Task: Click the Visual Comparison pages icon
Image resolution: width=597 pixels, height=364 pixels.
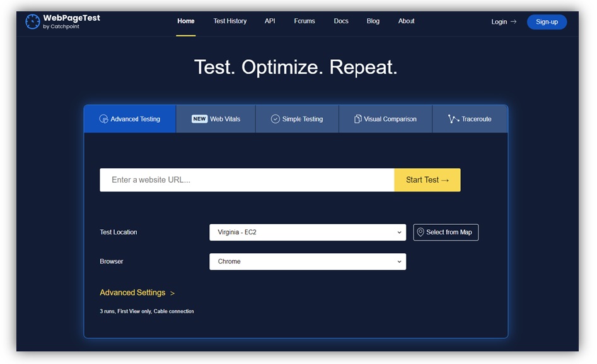Action: (x=359, y=118)
